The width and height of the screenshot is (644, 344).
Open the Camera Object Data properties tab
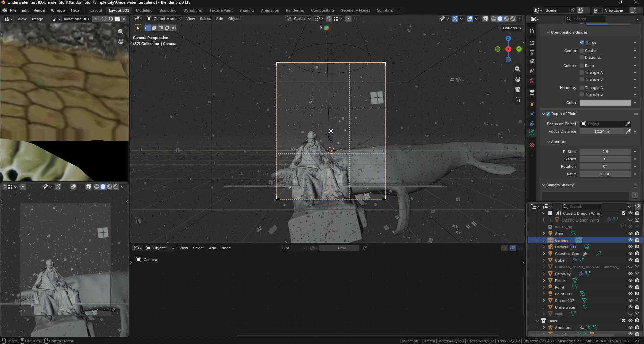532,133
